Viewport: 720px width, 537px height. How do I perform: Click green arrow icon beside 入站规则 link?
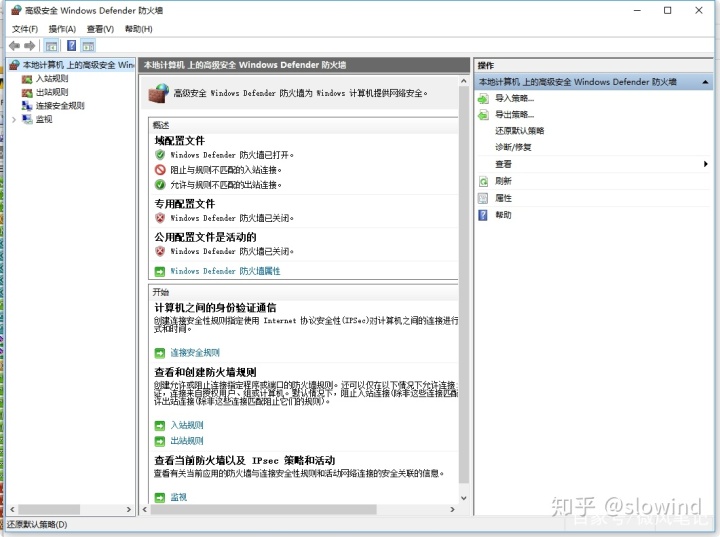coord(160,425)
